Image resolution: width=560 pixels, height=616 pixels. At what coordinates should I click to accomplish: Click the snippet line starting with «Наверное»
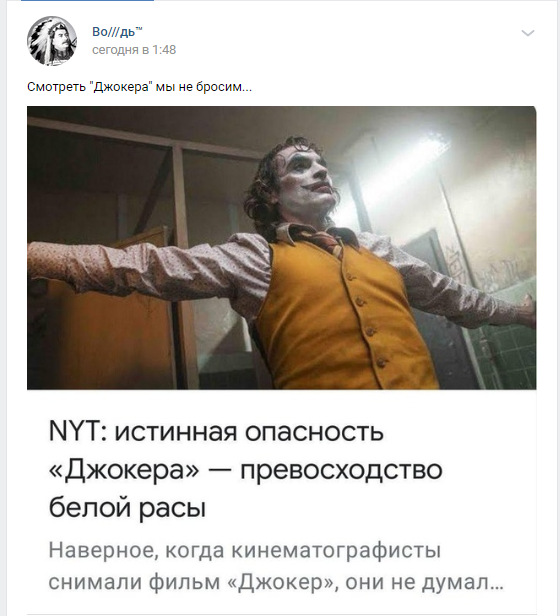click(244, 550)
